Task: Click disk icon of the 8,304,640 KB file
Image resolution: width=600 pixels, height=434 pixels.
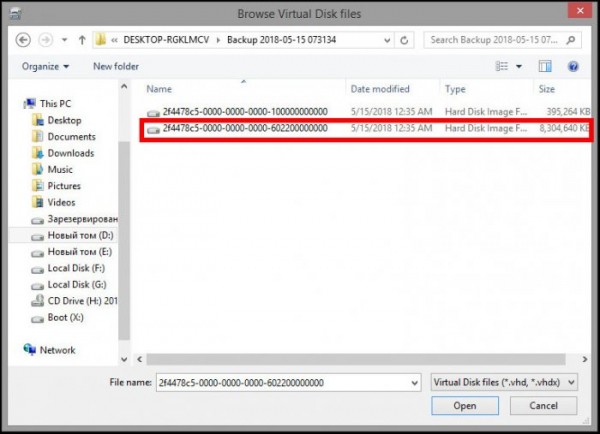Action: click(153, 130)
